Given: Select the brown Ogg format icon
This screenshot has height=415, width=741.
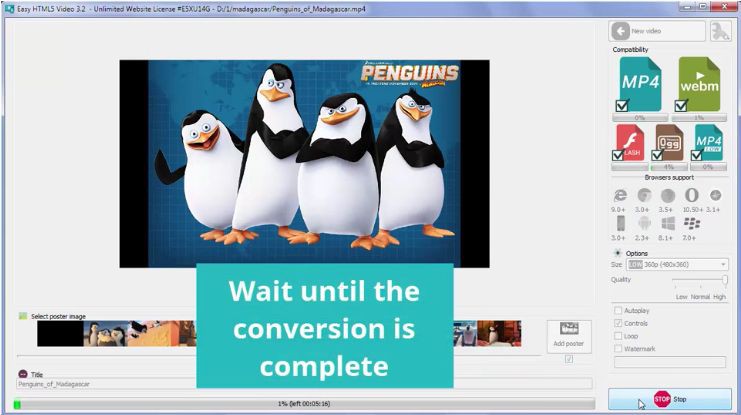Looking at the screenshot, I should coord(669,142).
